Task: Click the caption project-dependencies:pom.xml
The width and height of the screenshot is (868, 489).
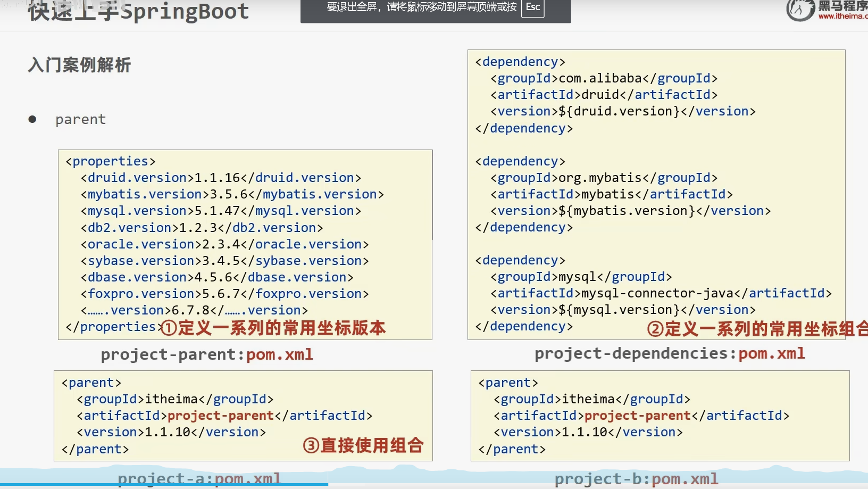Action: [x=670, y=354]
